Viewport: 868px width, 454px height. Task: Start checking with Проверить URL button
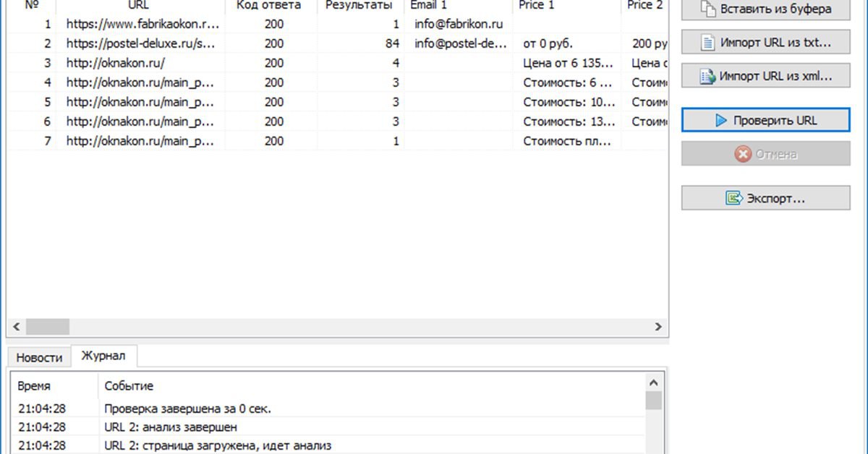tap(765, 121)
